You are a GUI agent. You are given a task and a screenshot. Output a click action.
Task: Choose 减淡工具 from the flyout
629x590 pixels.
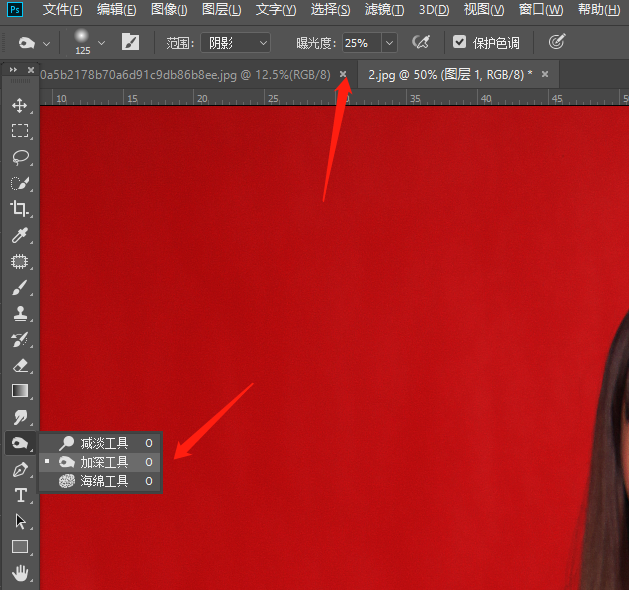point(103,443)
